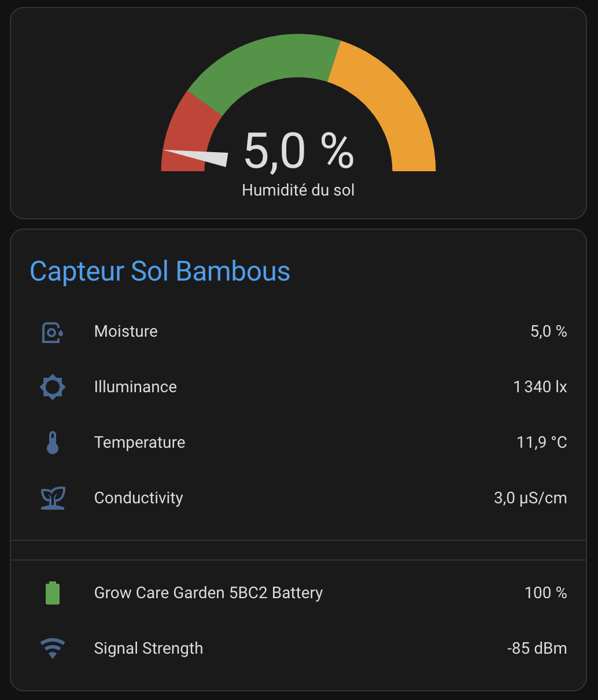Screen dimensions: 598x700
Task: Select the Illuminance entity label
Action: click(x=135, y=387)
